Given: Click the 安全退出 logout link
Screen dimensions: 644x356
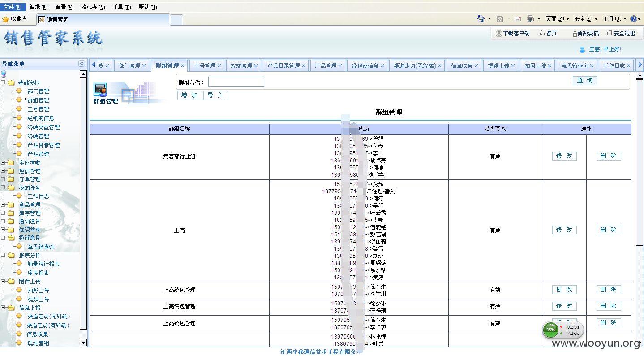Looking at the screenshot, I should tap(622, 34).
